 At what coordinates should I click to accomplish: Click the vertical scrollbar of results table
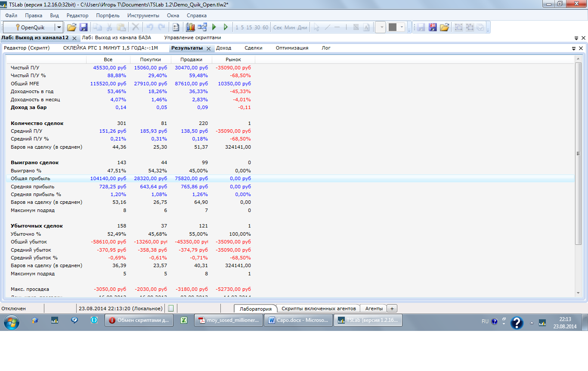tap(578, 154)
